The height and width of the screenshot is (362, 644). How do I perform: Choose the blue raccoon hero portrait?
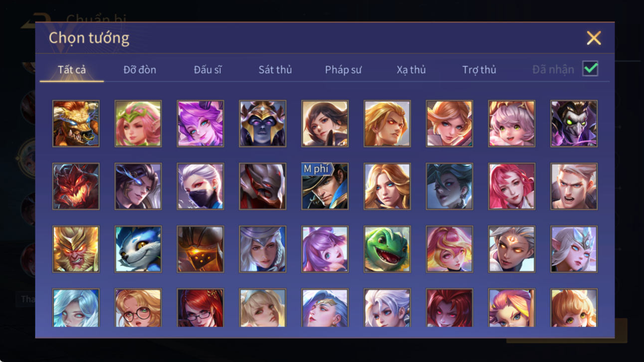click(x=138, y=249)
